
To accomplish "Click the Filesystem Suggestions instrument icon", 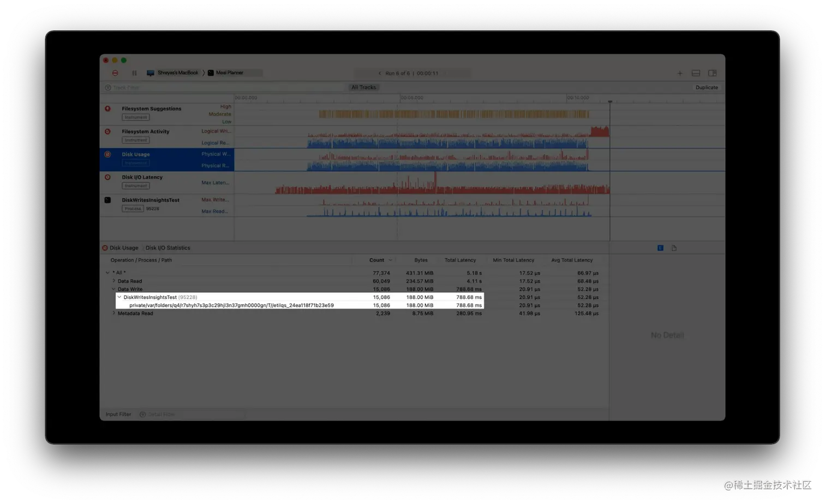I will pos(107,109).
